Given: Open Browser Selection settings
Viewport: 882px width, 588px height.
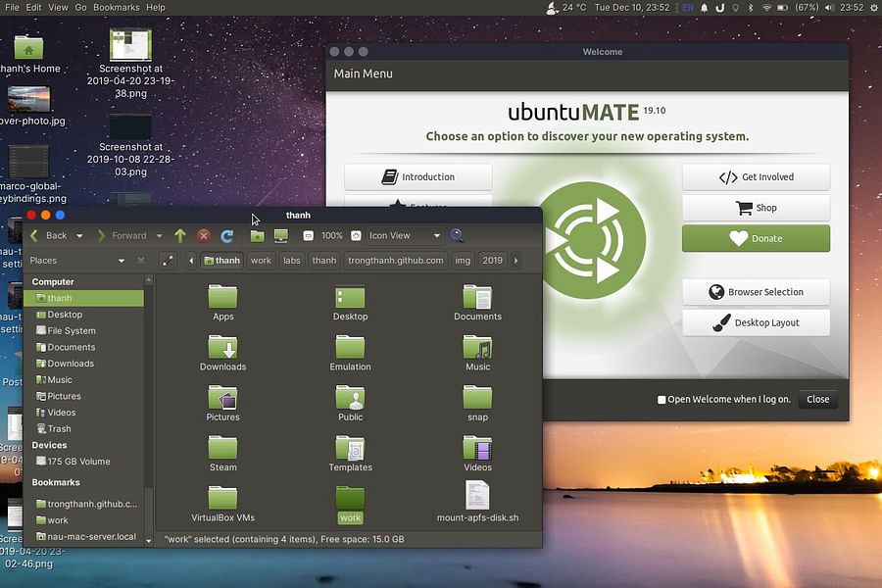Looking at the screenshot, I should coord(756,291).
